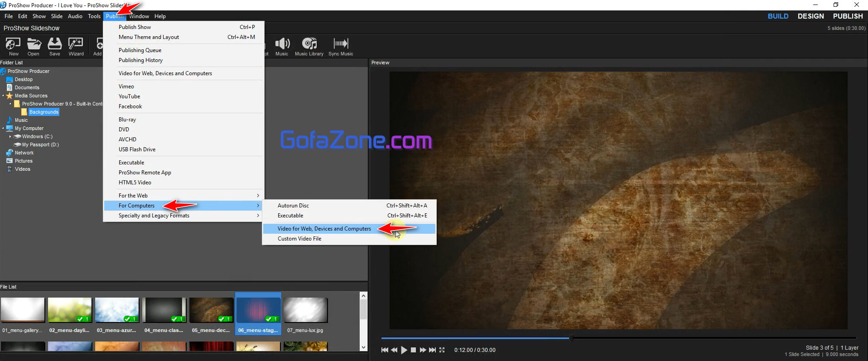Collapse the Media Sources tree node

[3, 96]
